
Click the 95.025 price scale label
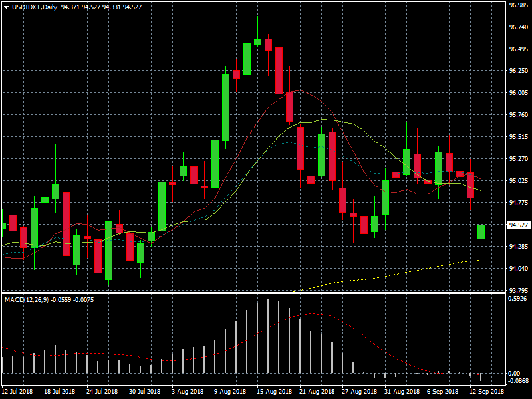518,181
